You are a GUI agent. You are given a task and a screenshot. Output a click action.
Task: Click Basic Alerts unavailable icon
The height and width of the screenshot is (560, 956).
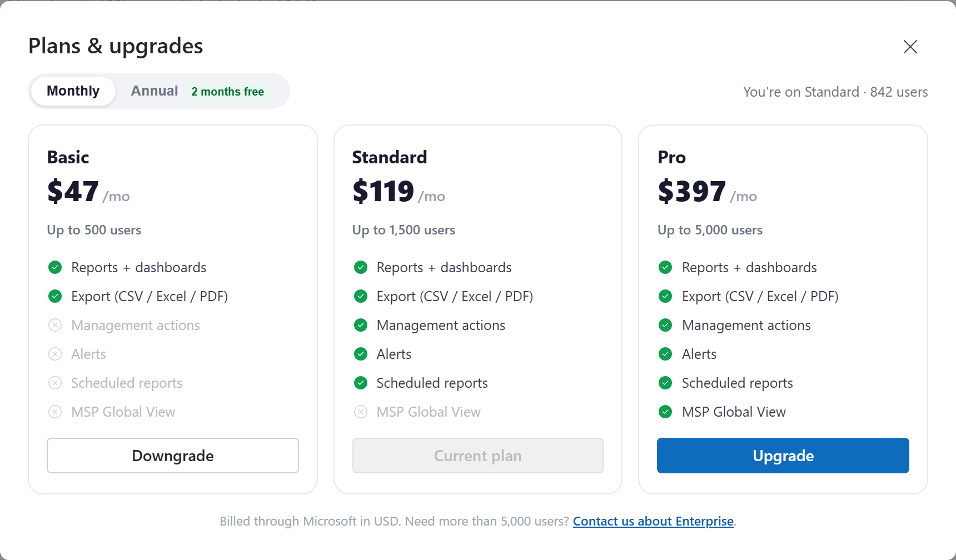coord(55,354)
